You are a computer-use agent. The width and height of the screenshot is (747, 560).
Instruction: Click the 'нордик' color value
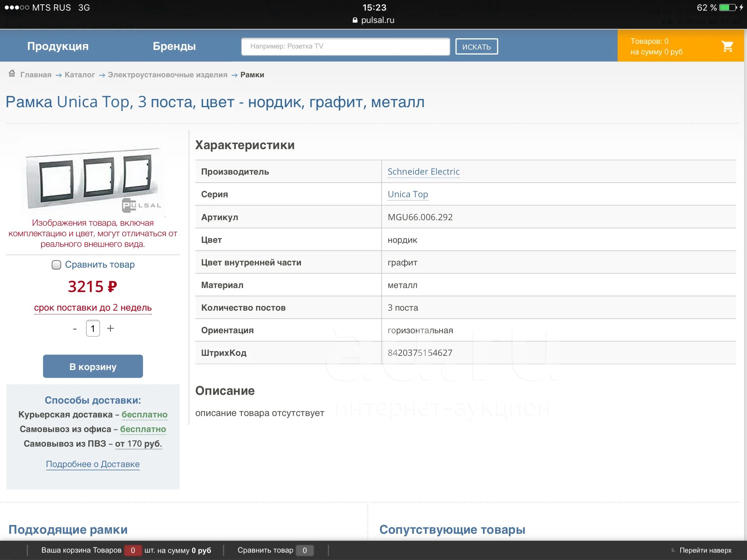click(x=402, y=240)
